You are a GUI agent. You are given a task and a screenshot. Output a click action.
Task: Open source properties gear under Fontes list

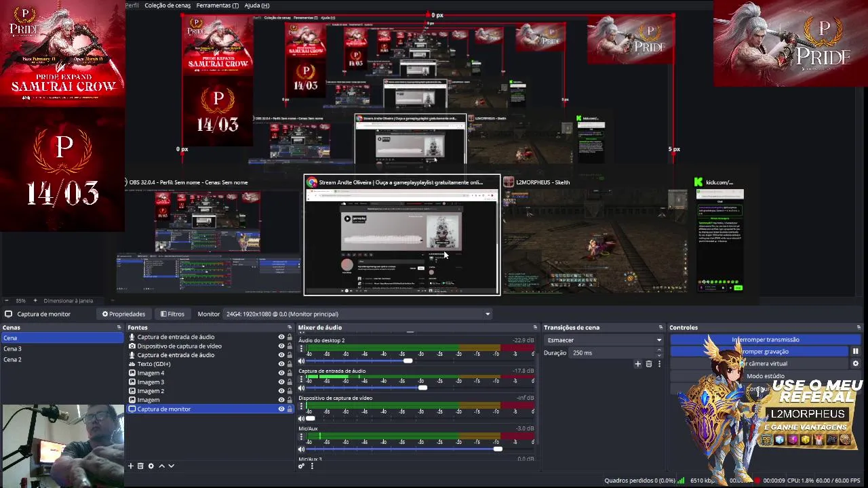click(x=151, y=466)
